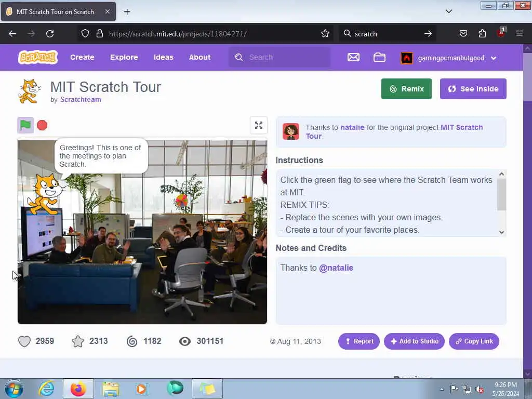Viewport: 532px width, 399px height.
Task: Click natalie's avatar in remix credit box
Action: click(x=291, y=131)
